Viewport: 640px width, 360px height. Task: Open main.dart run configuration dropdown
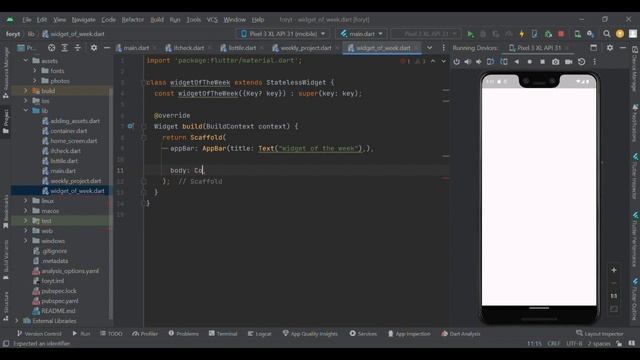pos(362,34)
